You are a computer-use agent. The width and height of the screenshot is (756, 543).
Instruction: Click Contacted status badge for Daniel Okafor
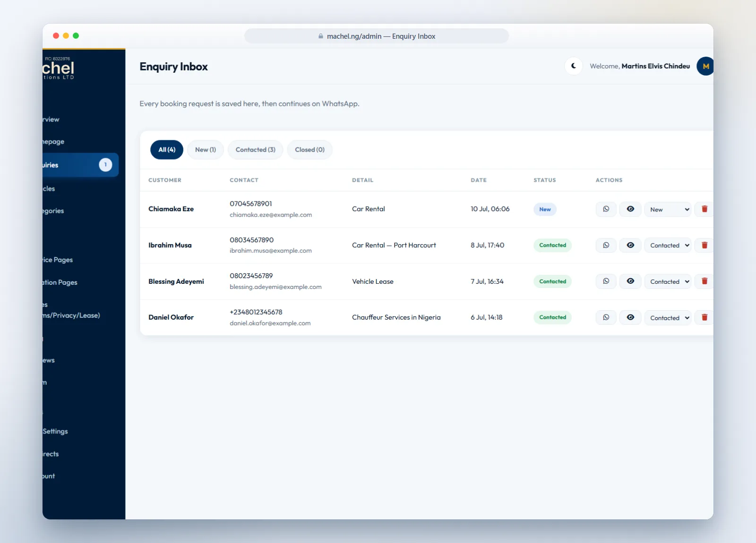coord(552,317)
